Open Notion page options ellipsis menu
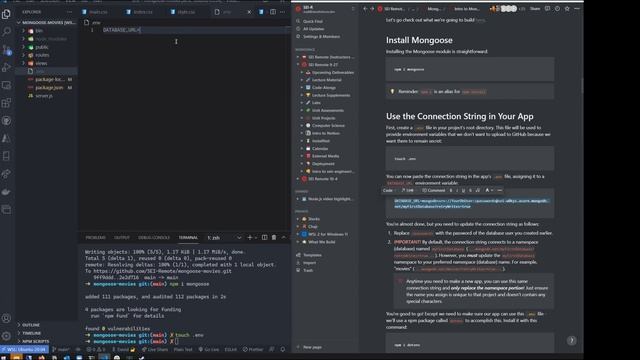 pyautogui.click(x=577, y=9)
